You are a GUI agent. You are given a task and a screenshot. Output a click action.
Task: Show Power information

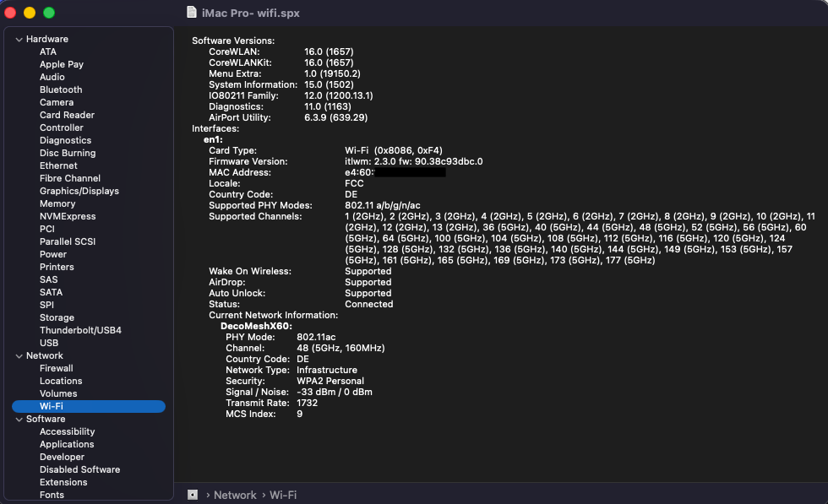click(53, 254)
